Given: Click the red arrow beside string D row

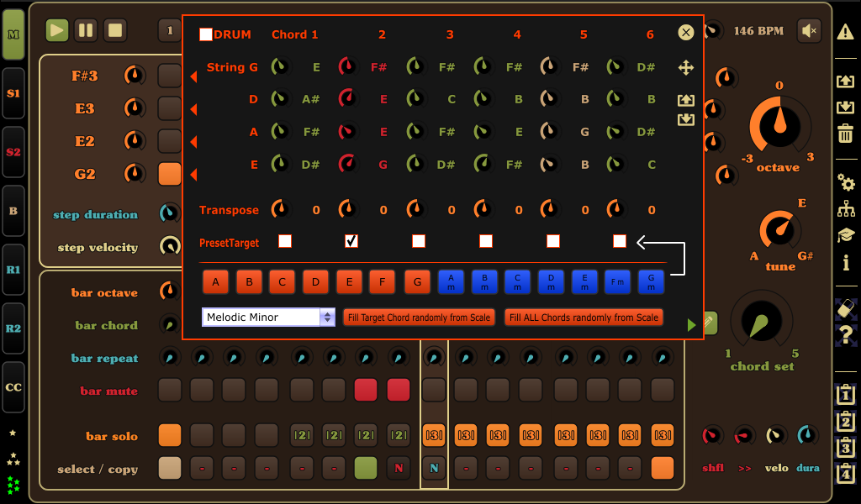Looking at the screenshot, I should (193, 110).
